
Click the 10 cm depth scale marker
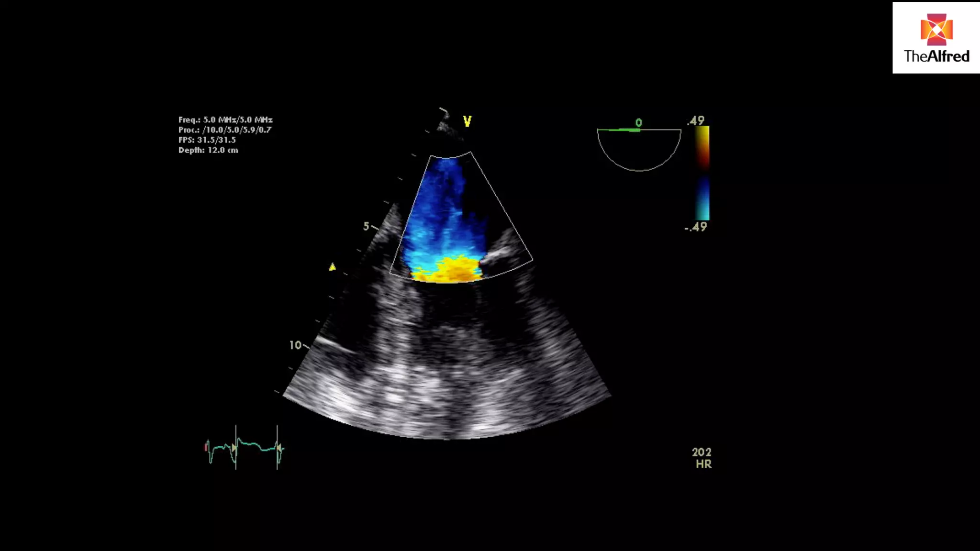pyautogui.click(x=295, y=345)
